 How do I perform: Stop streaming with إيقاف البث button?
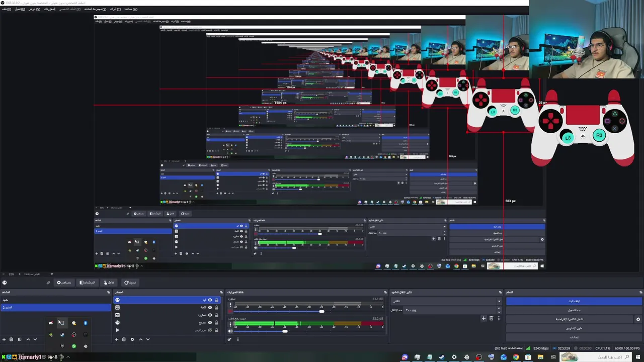pyautogui.click(x=574, y=301)
